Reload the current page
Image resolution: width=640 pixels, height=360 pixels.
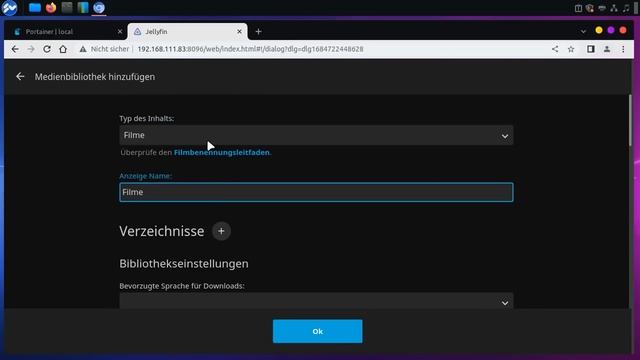47,49
